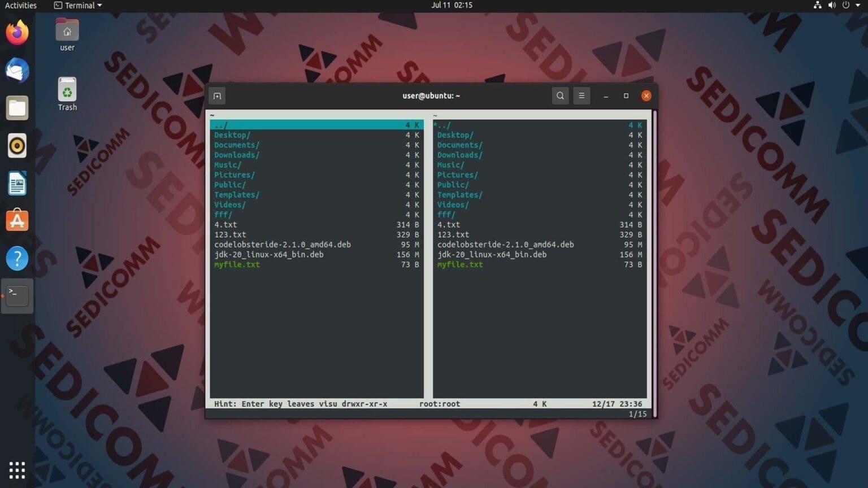Open the Help application
Image resolution: width=868 pixels, height=488 pixels.
pyautogui.click(x=17, y=258)
